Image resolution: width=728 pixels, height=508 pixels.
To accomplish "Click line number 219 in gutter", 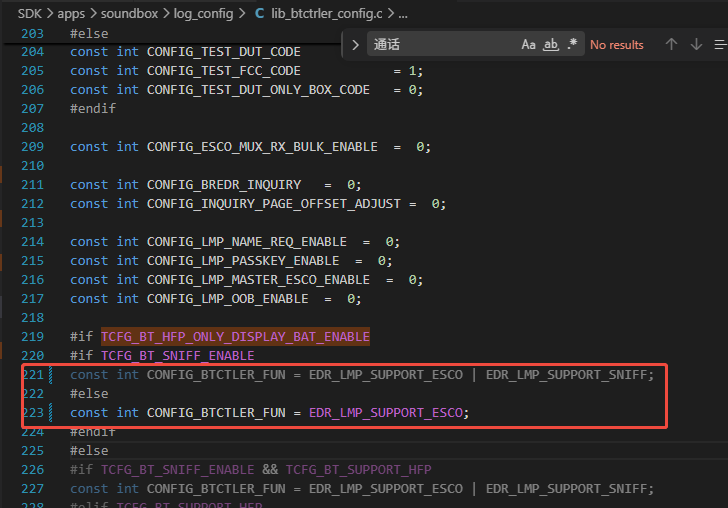I will coord(32,337).
